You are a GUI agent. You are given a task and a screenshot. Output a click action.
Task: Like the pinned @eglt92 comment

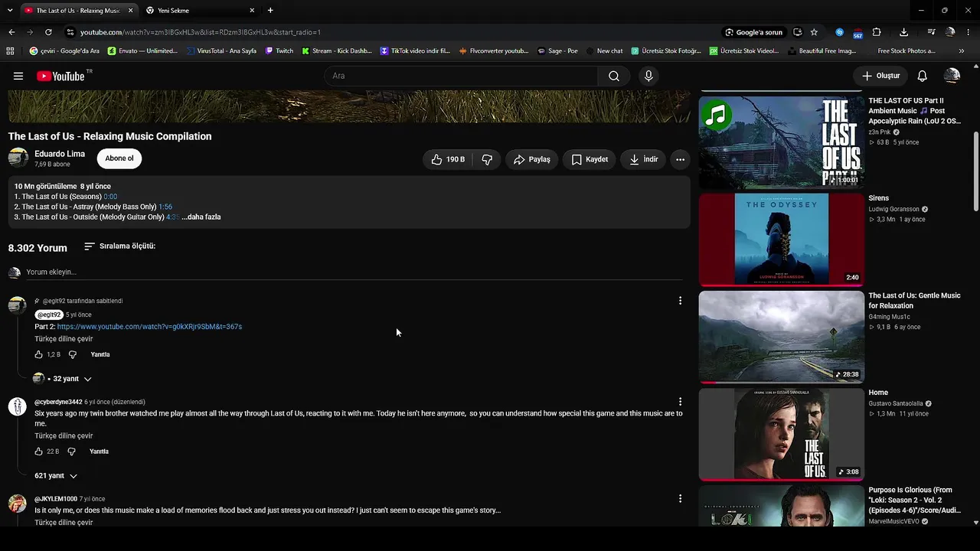[39, 354]
